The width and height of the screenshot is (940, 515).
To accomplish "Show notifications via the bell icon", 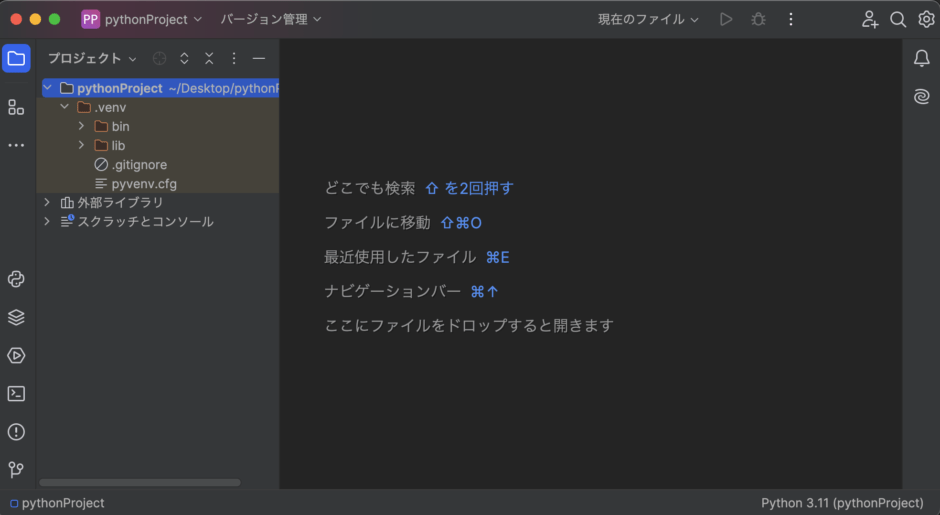I will pyautogui.click(x=921, y=58).
